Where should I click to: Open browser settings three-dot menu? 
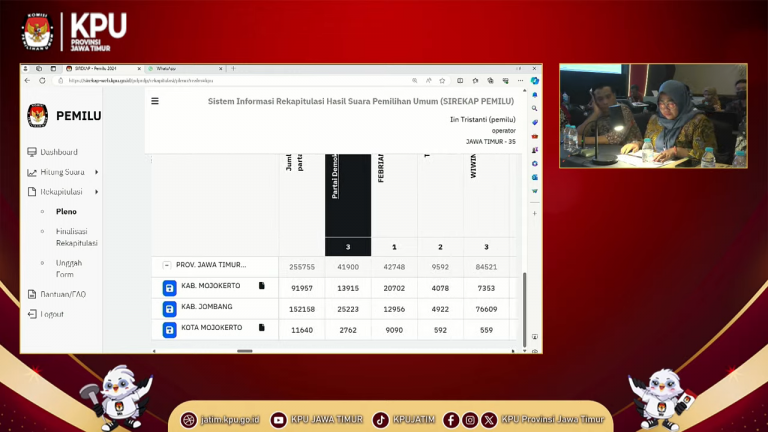click(x=520, y=80)
